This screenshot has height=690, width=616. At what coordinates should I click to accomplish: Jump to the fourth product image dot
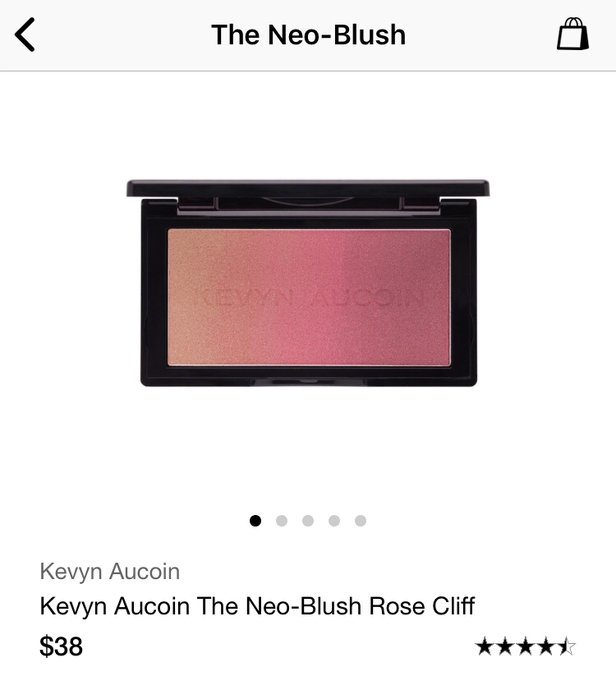pyautogui.click(x=334, y=521)
